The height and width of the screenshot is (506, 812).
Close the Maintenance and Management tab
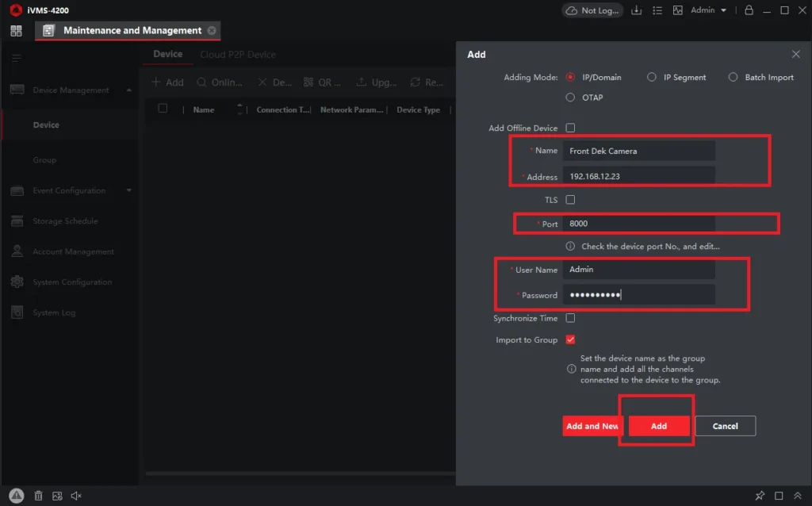pyautogui.click(x=212, y=31)
